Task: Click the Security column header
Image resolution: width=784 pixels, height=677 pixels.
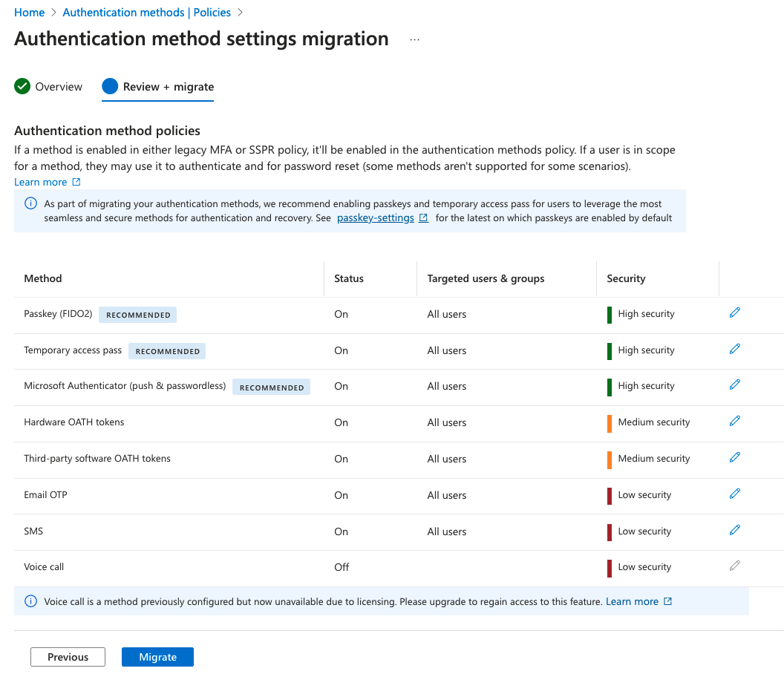Action: coord(626,278)
